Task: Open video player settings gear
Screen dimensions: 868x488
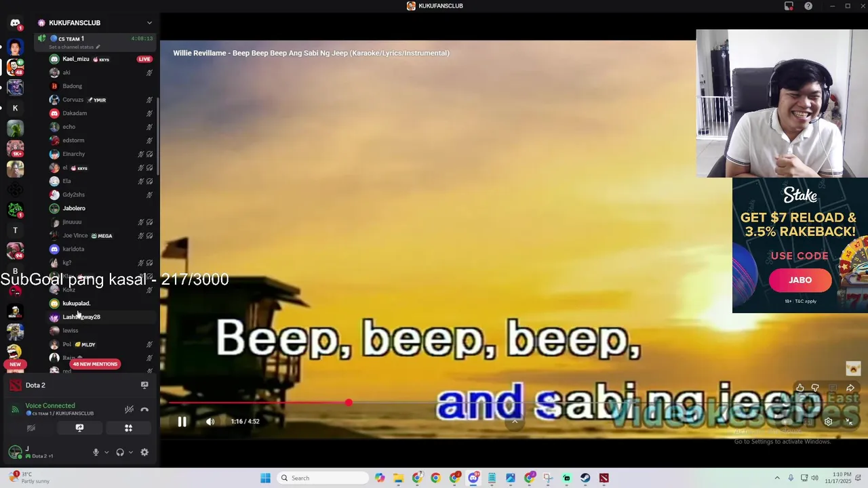Action: [x=828, y=422]
